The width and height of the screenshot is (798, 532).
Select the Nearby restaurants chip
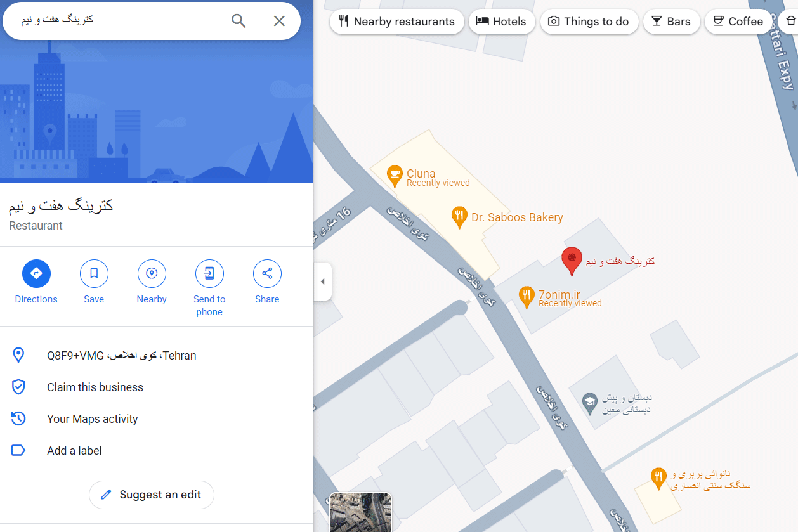[396, 22]
